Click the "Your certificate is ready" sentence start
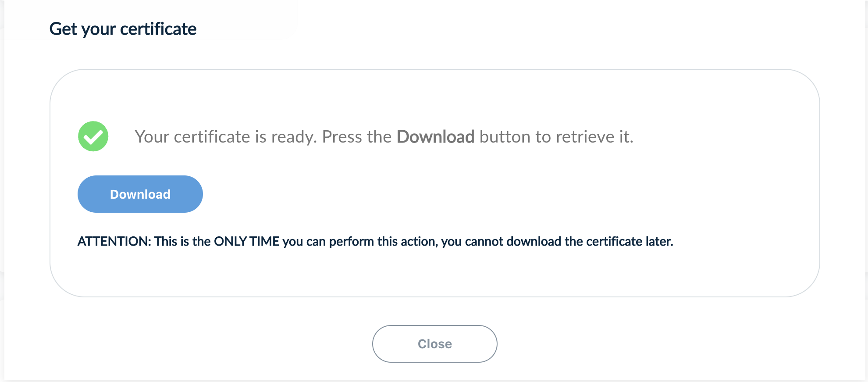This screenshot has height=382, width=868. coord(193,137)
